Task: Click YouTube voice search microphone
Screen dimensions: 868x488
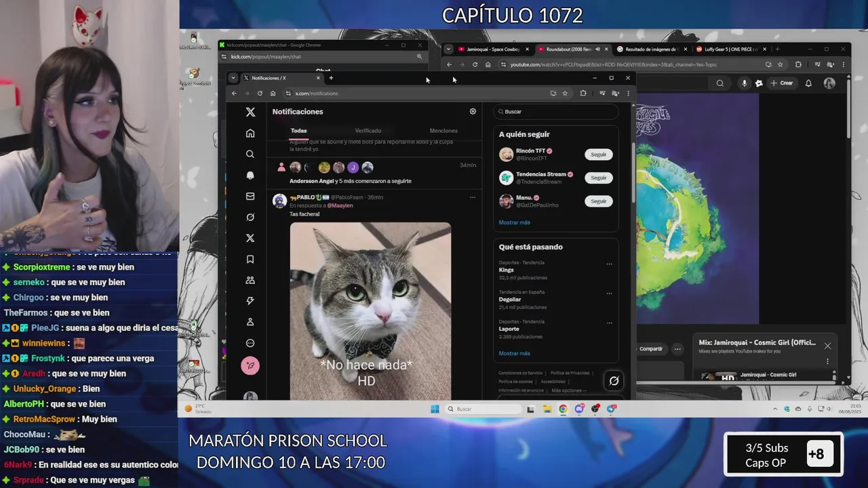Action: coord(745,83)
